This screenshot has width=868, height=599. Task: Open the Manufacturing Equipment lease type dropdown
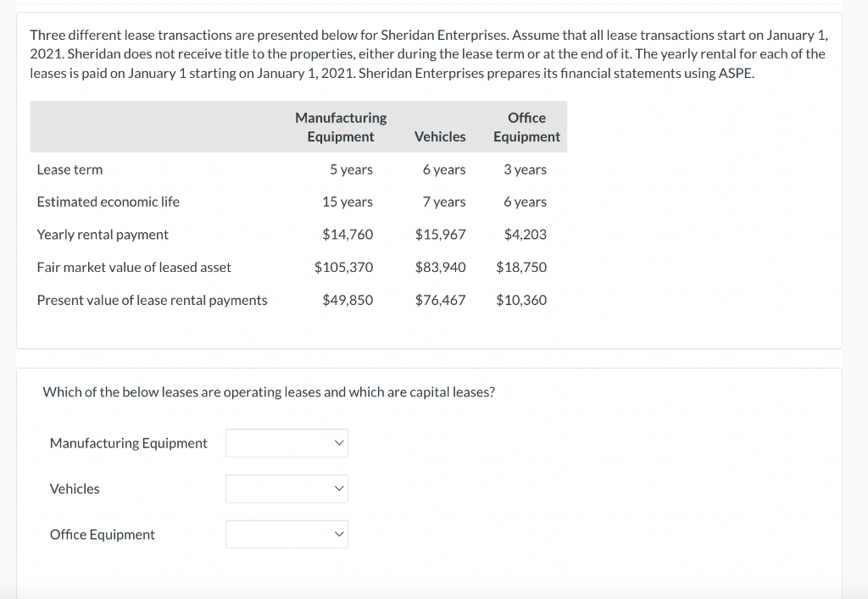pos(287,443)
